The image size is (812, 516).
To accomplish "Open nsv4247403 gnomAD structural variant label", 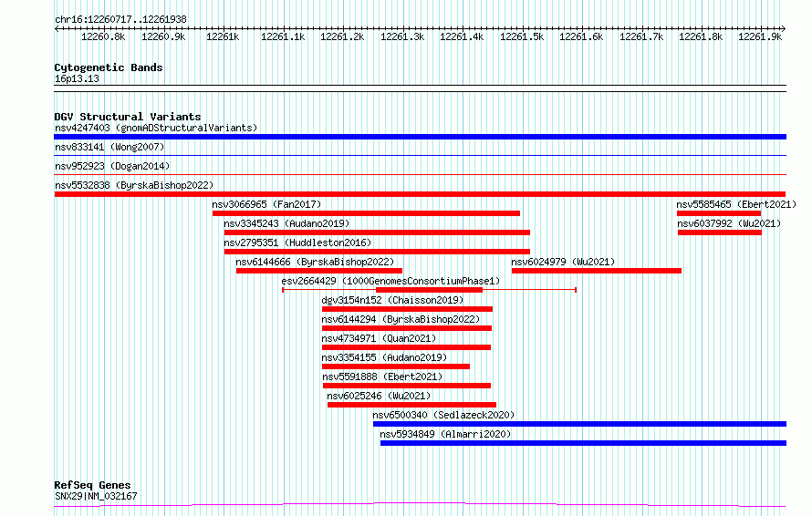I will point(156,128).
